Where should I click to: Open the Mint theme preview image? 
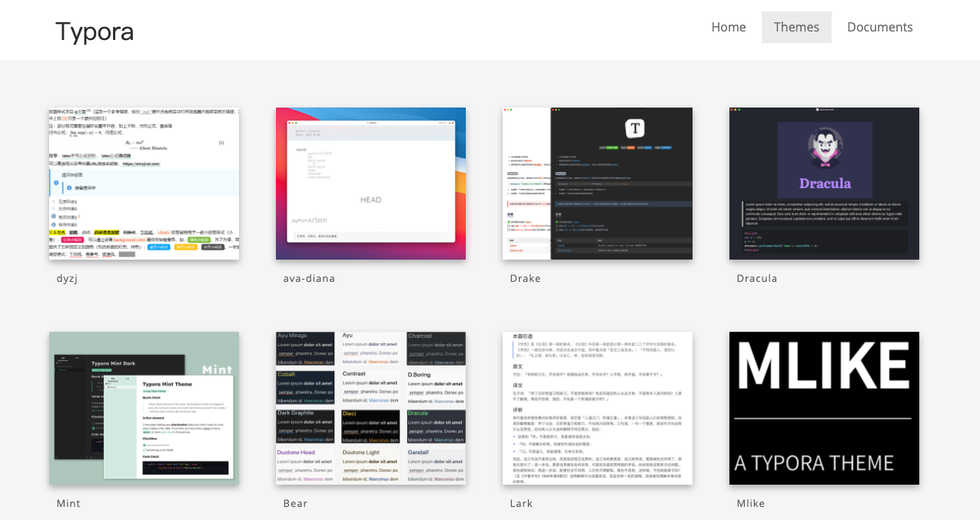point(144,408)
